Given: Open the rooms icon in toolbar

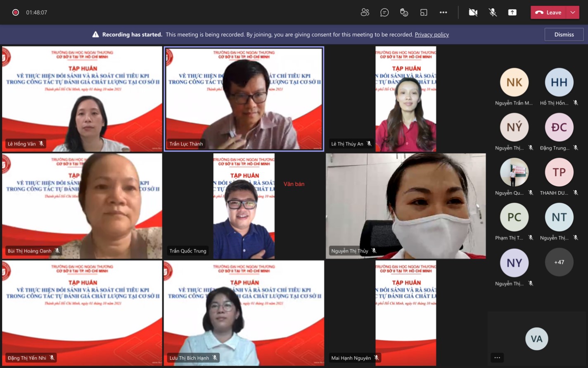Looking at the screenshot, I should coord(424,12).
